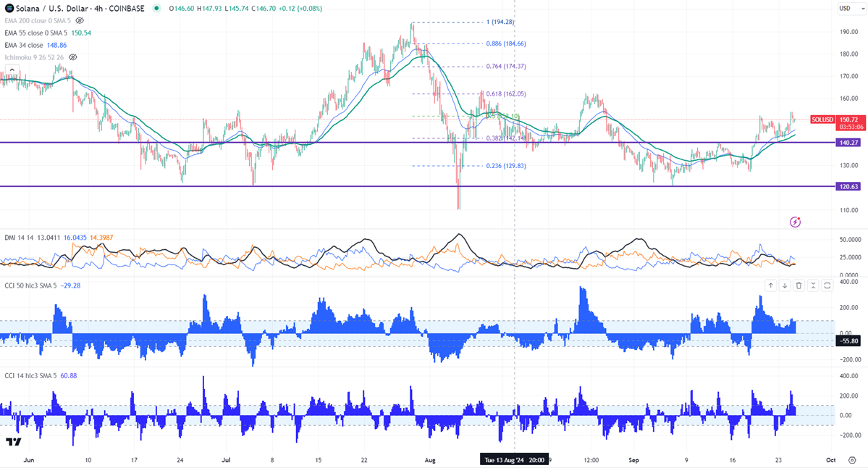Click the CCI 14 value 60.88
The height and width of the screenshot is (468, 868).
coord(69,375)
